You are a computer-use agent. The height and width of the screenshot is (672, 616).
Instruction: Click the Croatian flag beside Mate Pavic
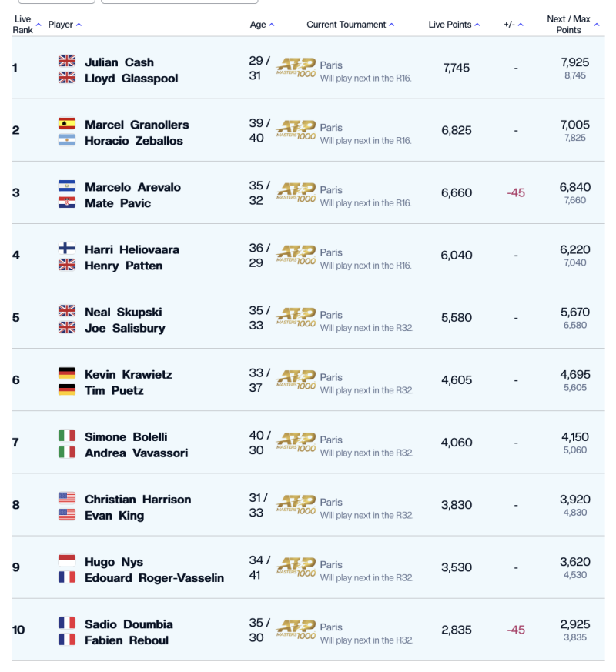pyautogui.click(x=67, y=202)
